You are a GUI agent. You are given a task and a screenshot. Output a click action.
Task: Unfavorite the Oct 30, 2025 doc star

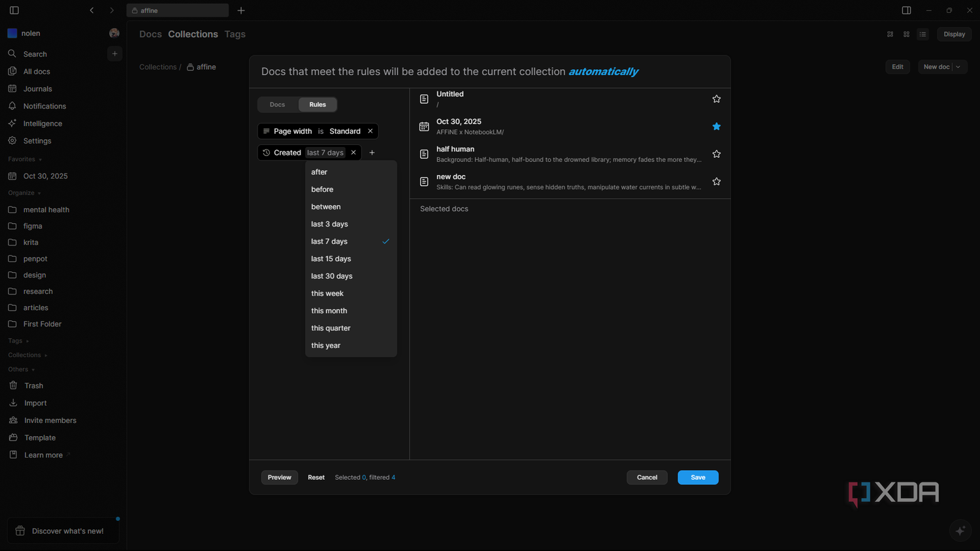coord(717,126)
